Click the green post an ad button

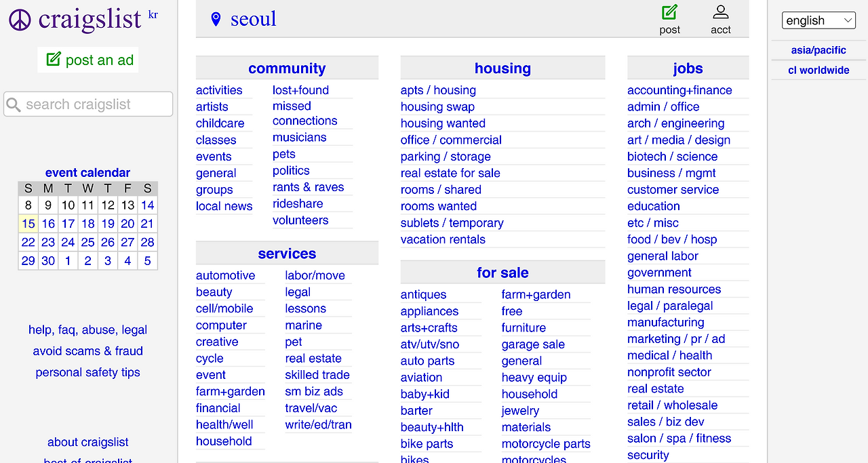tap(88, 60)
